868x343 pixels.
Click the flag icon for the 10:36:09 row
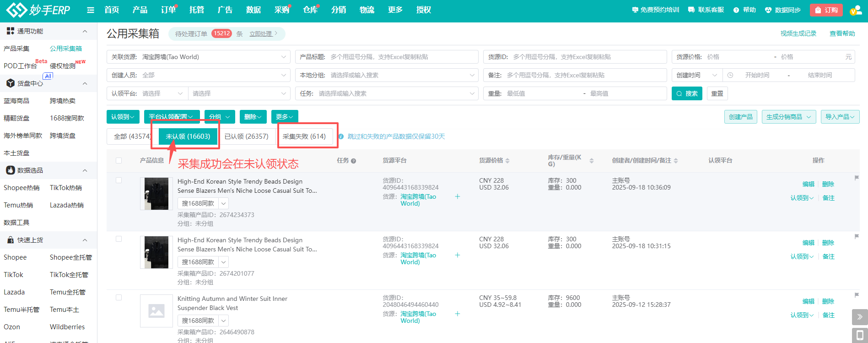coord(857,178)
